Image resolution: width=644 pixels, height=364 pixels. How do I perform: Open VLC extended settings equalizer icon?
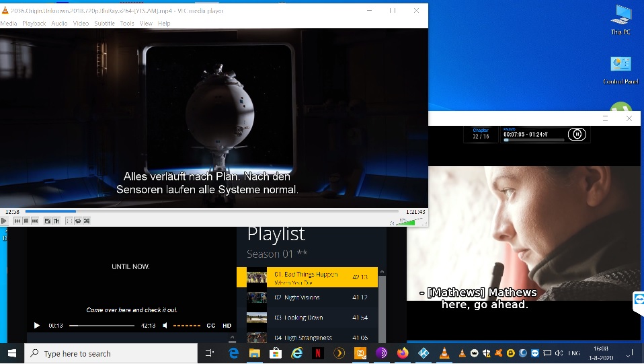point(56,221)
